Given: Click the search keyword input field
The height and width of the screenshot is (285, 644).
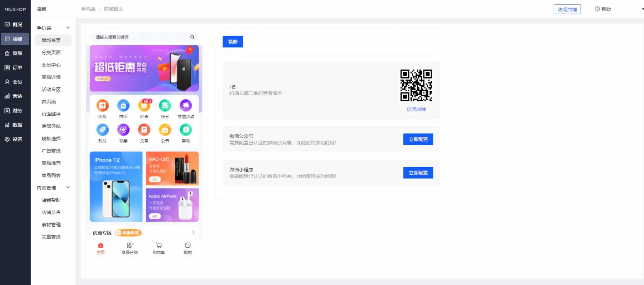Looking at the screenshot, I should (x=140, y=37).
